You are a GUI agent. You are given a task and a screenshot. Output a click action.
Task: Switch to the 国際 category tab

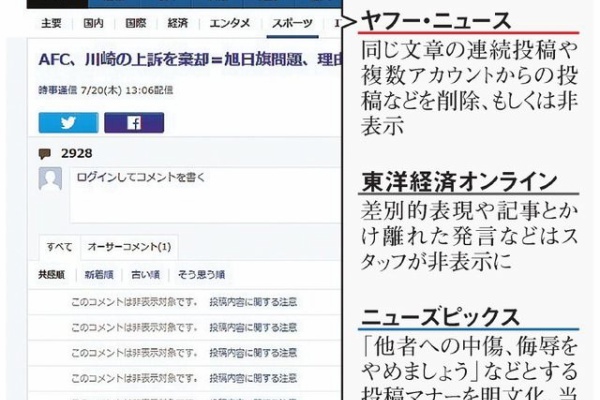(136, 23)
